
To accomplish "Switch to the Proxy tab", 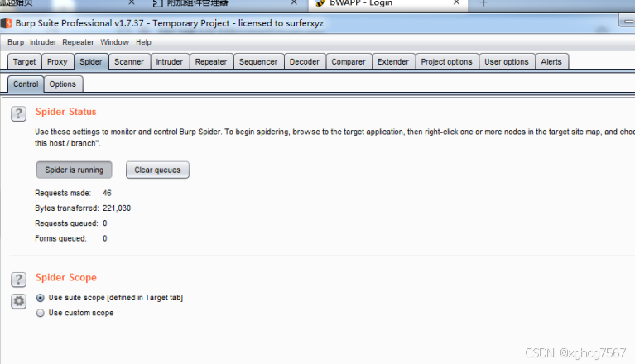I will tap(57, 62).
